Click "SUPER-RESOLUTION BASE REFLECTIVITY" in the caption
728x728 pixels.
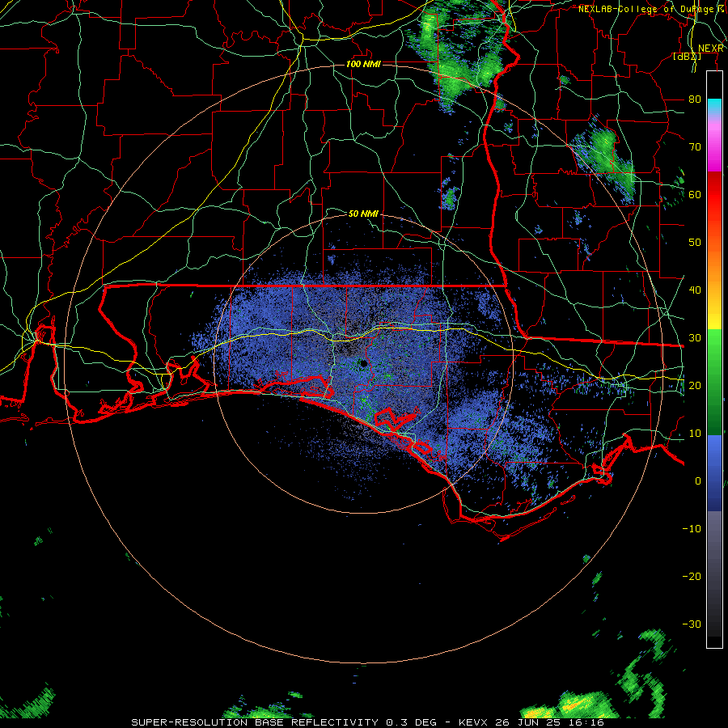255,722
